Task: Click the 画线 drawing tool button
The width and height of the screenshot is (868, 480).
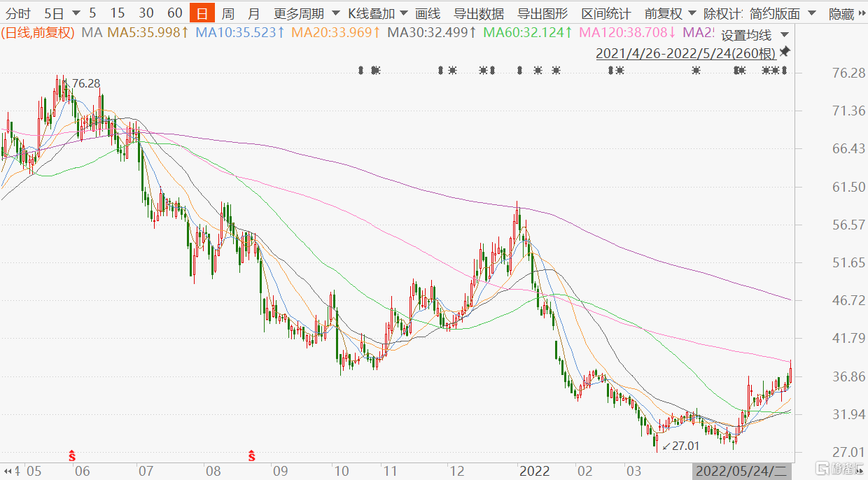Action: pyautogui.click(x=427, y=13)
